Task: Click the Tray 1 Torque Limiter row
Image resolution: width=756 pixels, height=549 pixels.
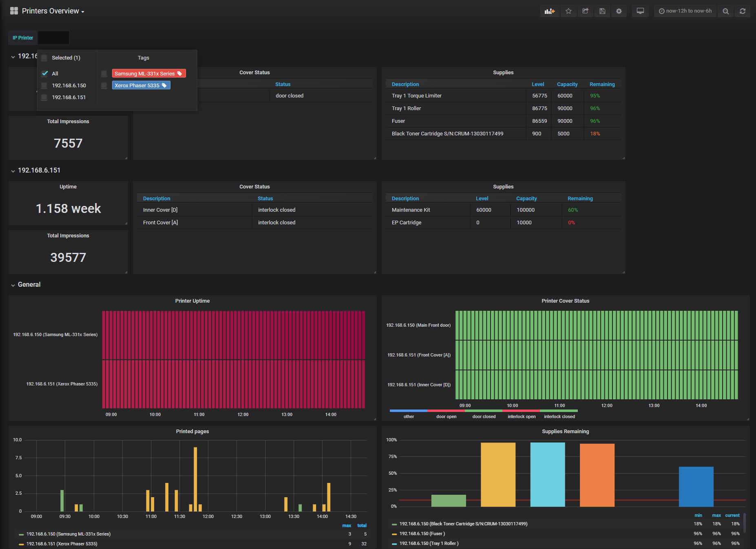Action: pos(504,96)
